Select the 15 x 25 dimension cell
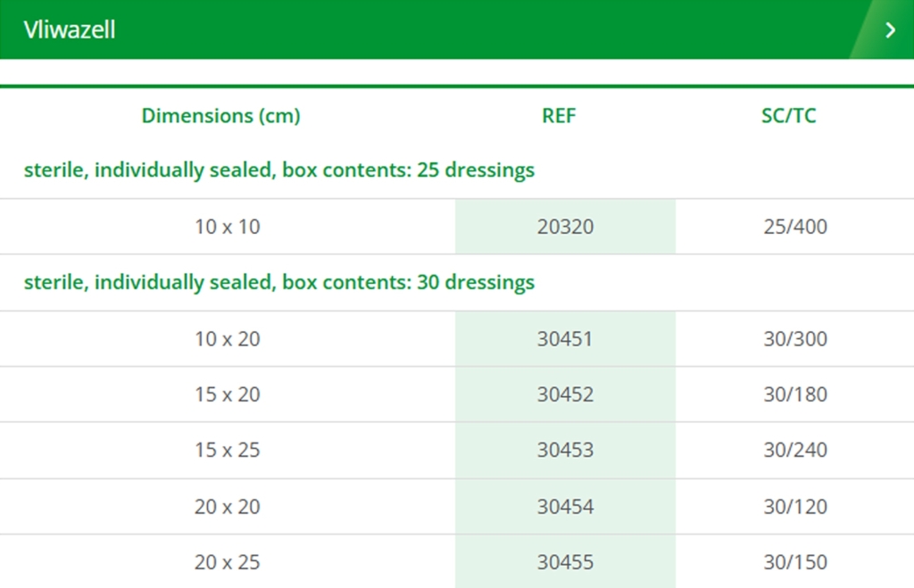914x588 pixels. (x=228, y=450)
